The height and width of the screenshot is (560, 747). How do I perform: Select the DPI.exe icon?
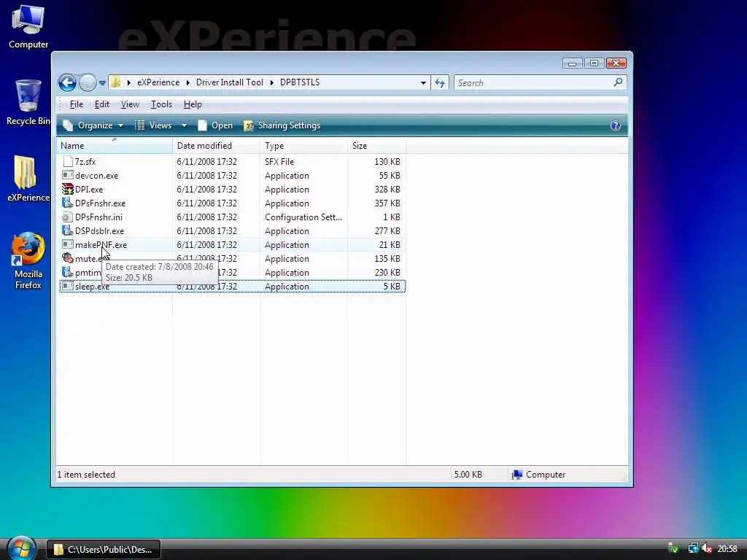coord(68,189)
